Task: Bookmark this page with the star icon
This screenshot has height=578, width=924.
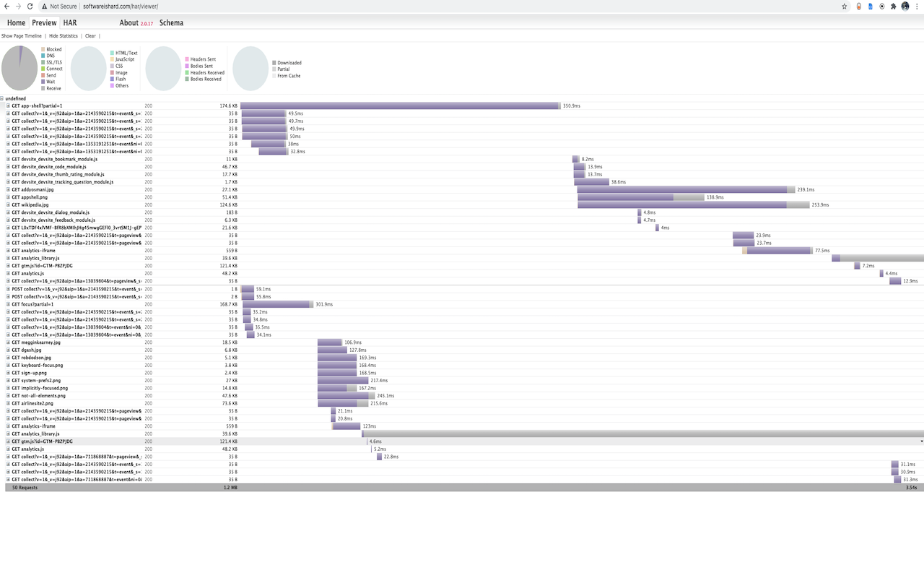Action: pyautogui.click(x=845, y=7)
